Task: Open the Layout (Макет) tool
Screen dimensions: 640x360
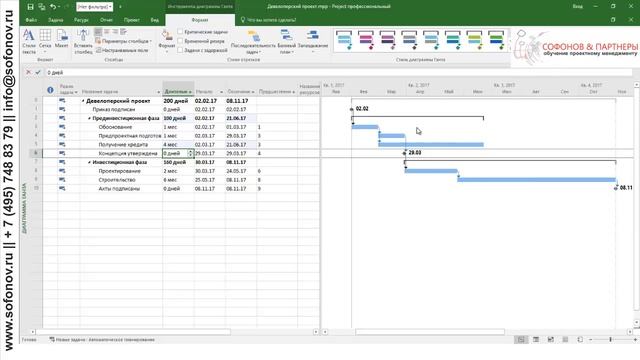Action: click(62, 39)
